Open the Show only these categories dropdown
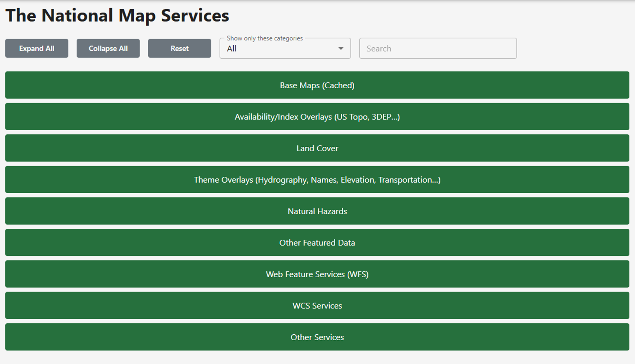 click(x=285, y=49)
